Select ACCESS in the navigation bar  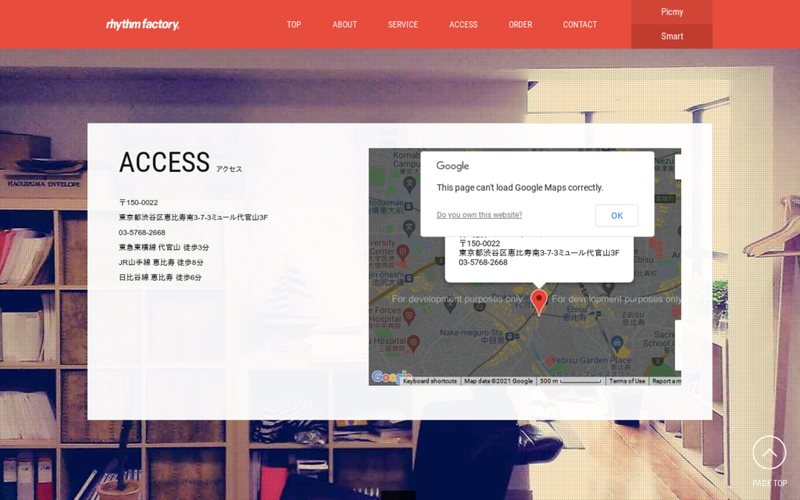point(463,24)
